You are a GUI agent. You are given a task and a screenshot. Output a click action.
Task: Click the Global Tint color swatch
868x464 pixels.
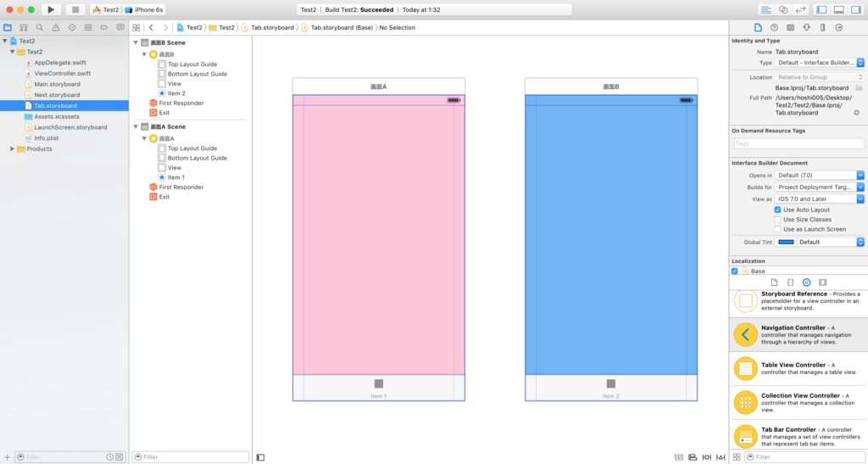(786, 242)
